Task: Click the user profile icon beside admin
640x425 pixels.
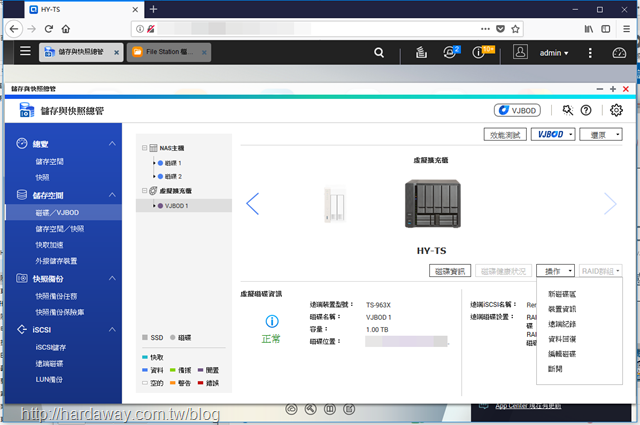Action: pos(520,52)
